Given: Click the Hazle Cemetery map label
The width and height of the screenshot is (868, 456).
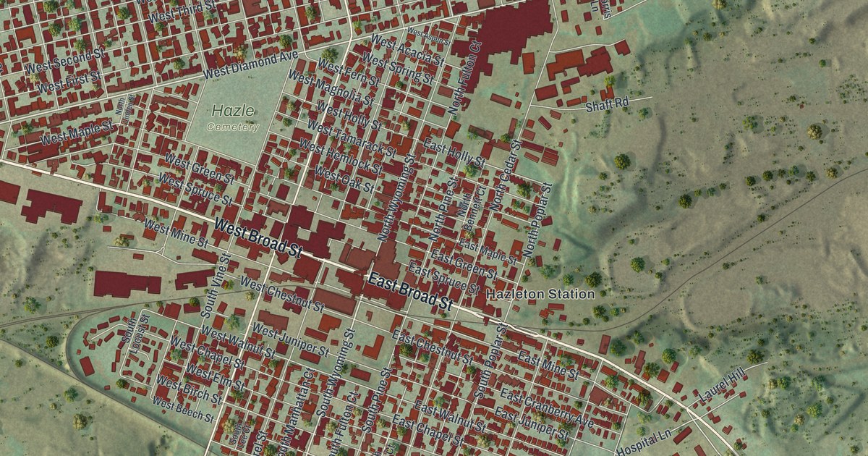Looking at the screenshot, I should [x=233, y=117].
